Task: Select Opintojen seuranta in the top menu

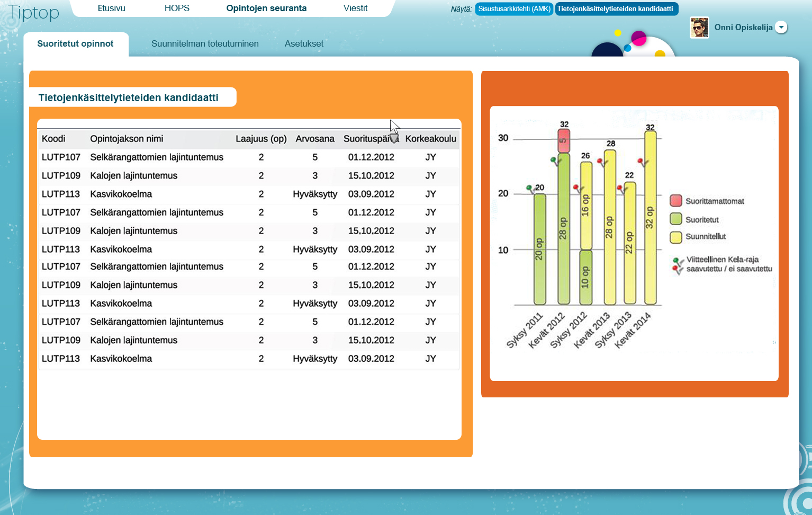Action: 266,8
